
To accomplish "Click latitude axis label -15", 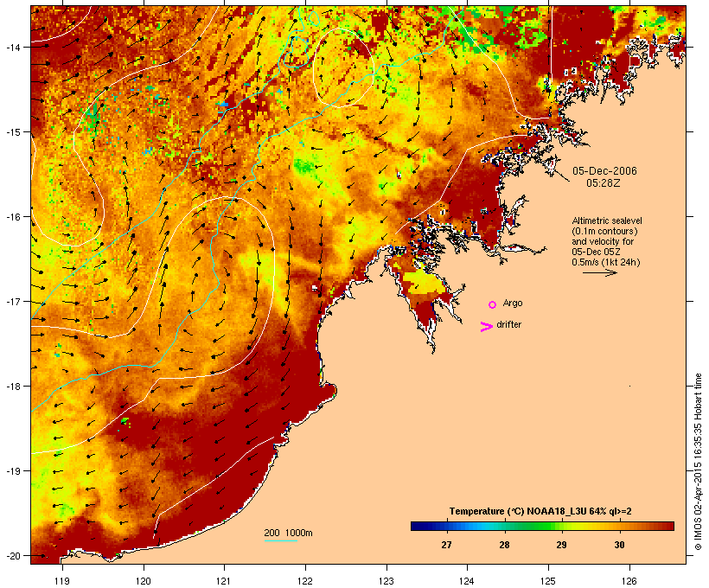I will coord(13,132).
